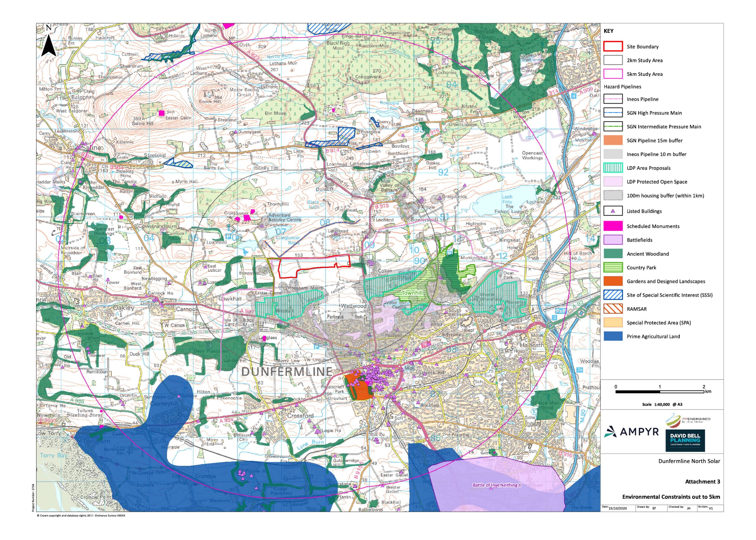Click the DUNFERMLINE town label on map
This screenshot has width=756, height=540.
click(286, 371)
